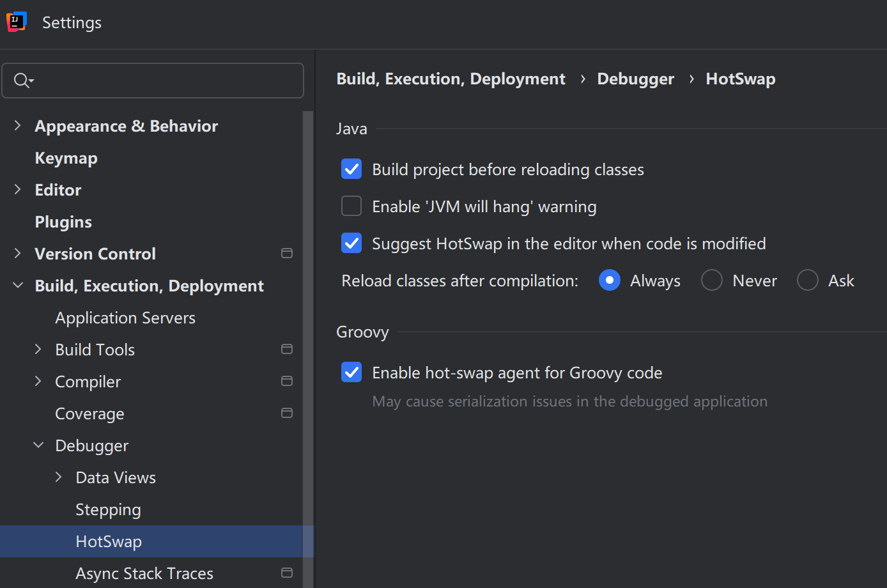Viewport: 887px width, 588px height.
Task: Select the Never reload classes option
Action: tap(712, 280)
